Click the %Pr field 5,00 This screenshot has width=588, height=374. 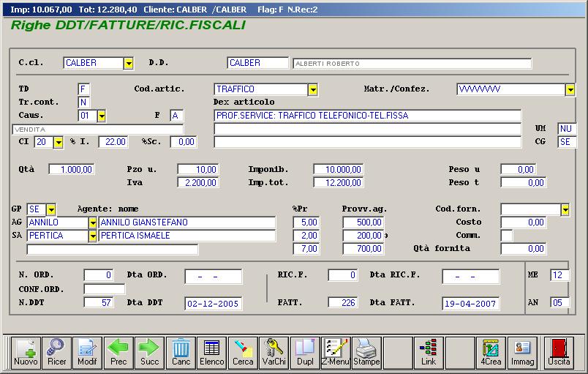point(306,222)
